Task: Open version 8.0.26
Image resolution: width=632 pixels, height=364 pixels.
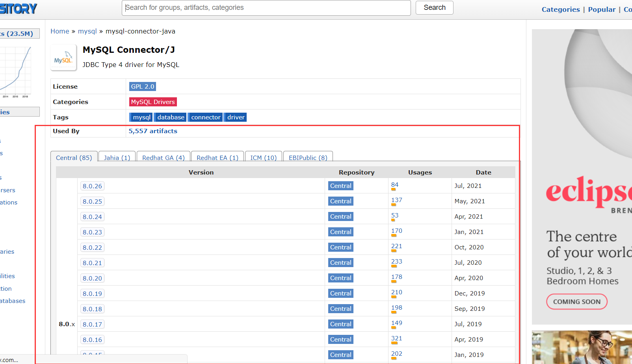Action: point(92,186)
